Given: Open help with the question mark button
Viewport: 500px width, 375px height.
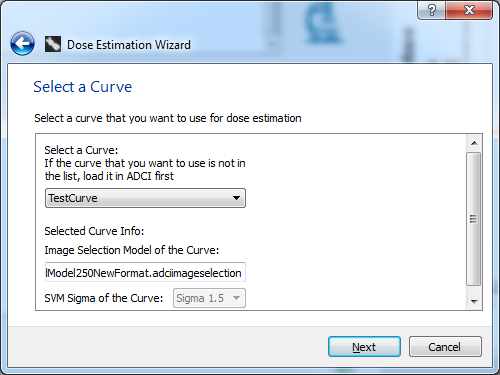Looking at the screenshot, I should coord(431,10).
